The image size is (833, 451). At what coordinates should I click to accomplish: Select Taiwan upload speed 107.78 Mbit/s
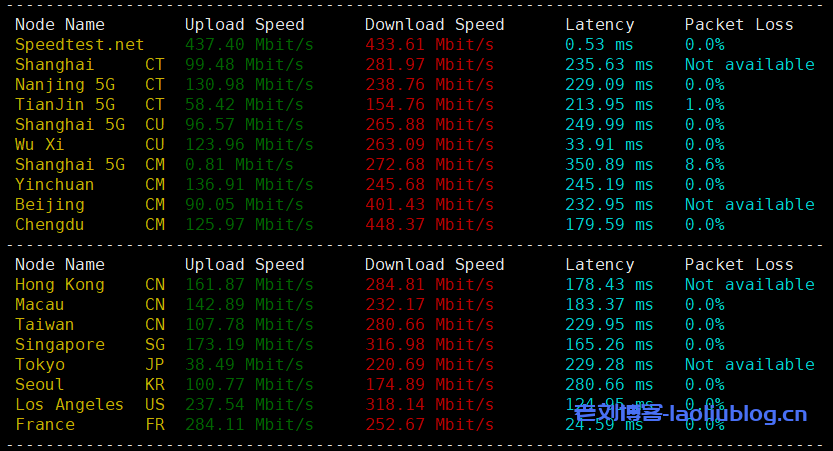(249, 325)
